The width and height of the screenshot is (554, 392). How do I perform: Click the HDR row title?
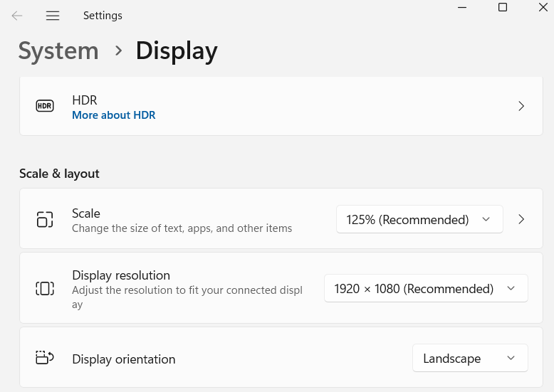[x=85, y=100]
